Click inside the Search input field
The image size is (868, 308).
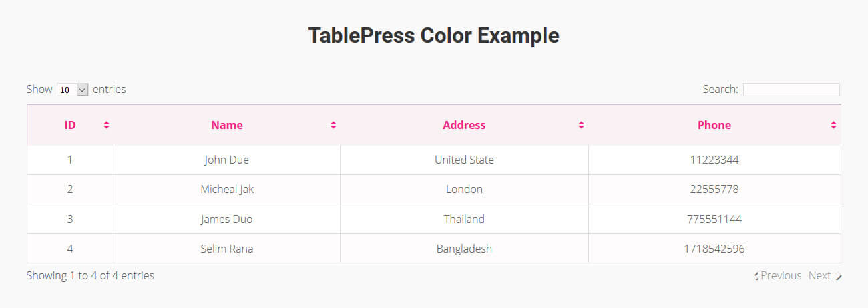pos(791,90)
